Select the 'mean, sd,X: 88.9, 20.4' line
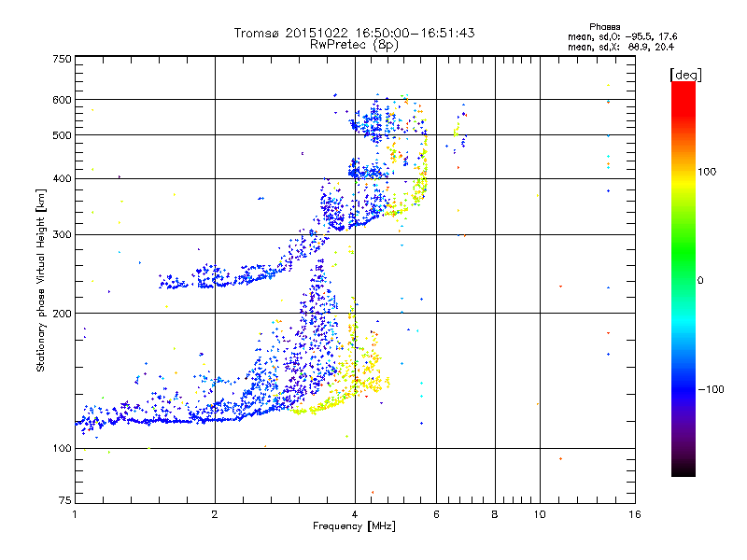The height and width of the screenshot is (560, 747). [621, 47]
